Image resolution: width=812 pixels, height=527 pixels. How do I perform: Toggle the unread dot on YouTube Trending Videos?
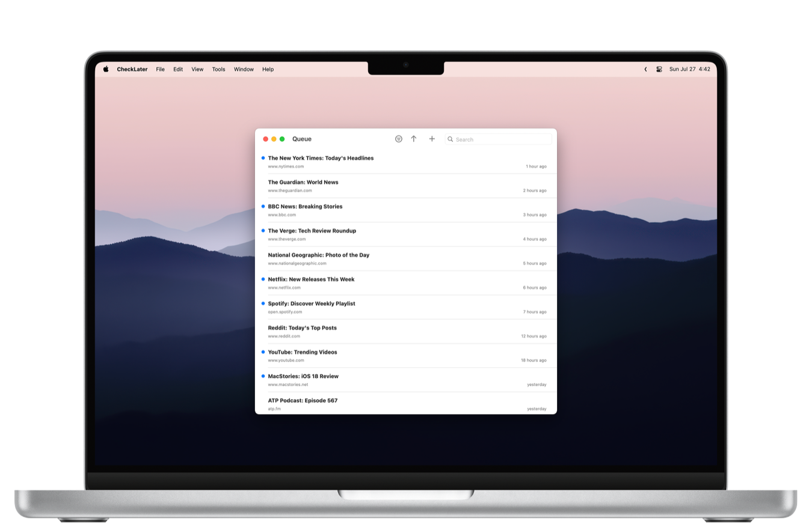(x=262, y=352)
